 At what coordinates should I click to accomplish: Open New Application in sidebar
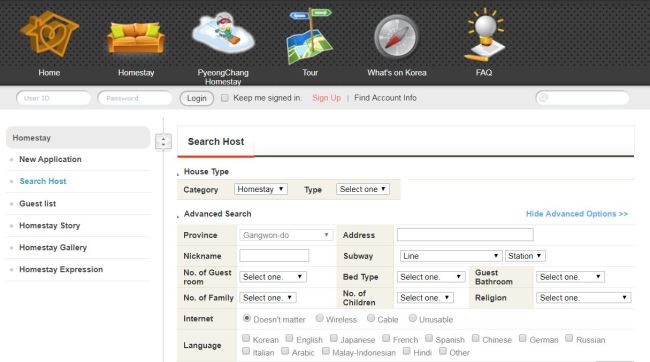coord(50,159)
